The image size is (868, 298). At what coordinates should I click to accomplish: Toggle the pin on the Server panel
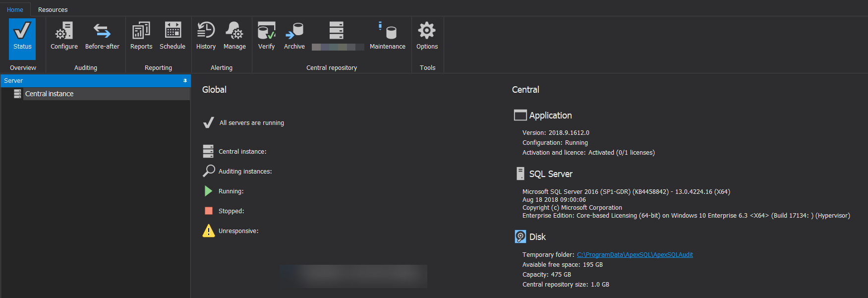coord(185,81)
